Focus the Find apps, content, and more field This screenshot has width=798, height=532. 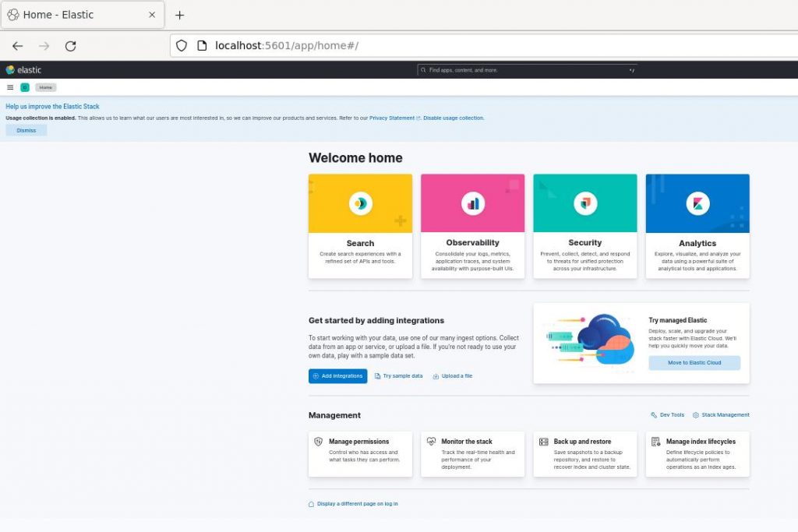point(528,70)
